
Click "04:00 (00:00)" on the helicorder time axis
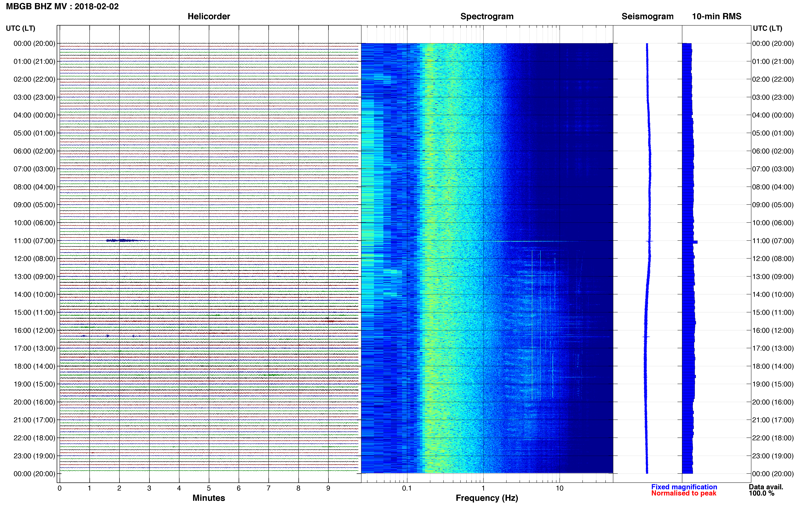34,115
